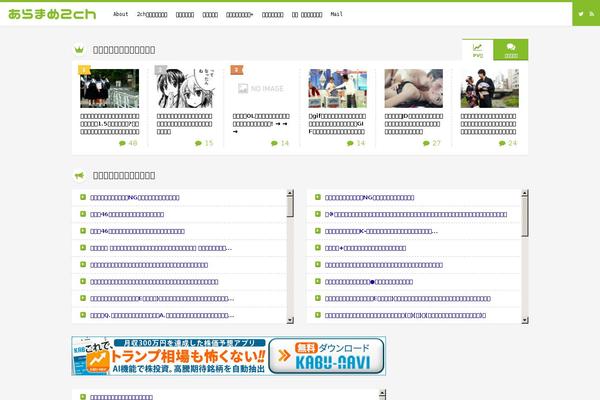
Task: Open the About navigation link
Action: (x=121, y=14)
